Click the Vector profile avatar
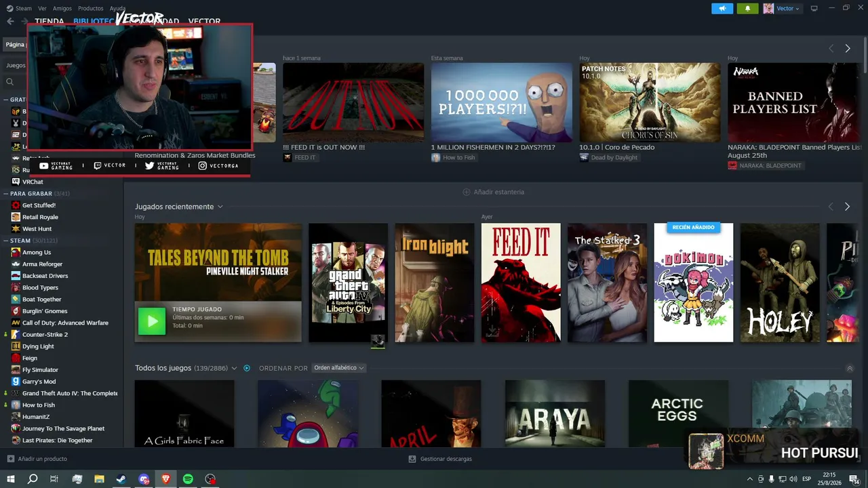Viewport: 868px width, 488px height. (768, 8)
